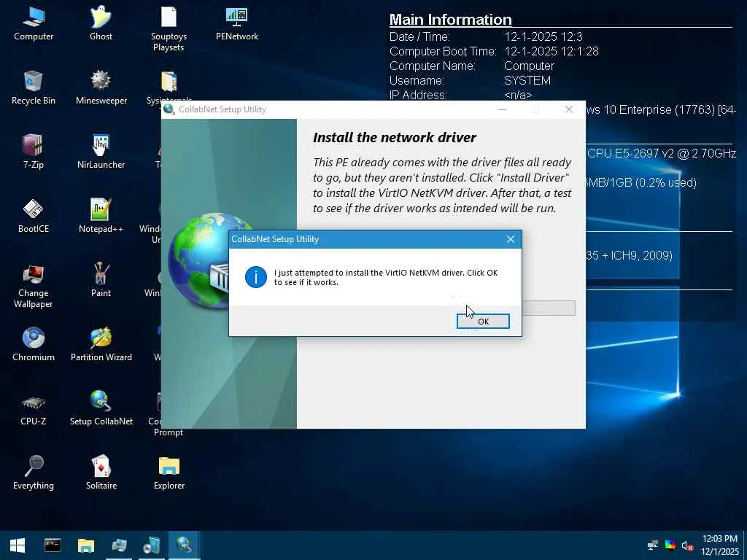Close the CollabNet message dialog
This screenshot has height=560, width=747.
[x=510, y=239]
